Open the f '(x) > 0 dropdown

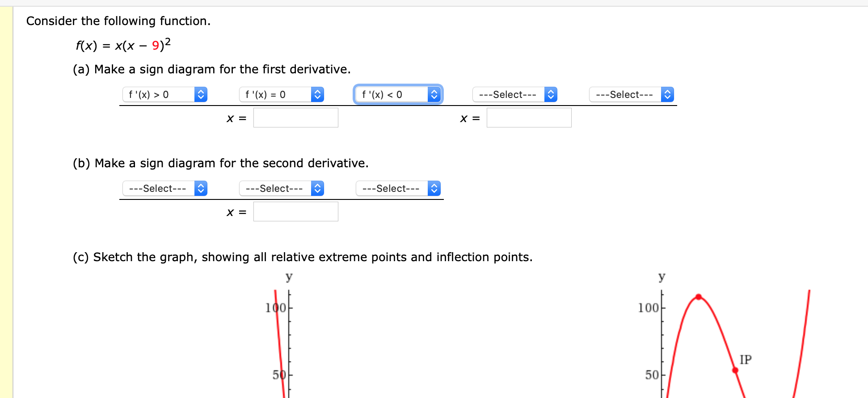point(165,94)
